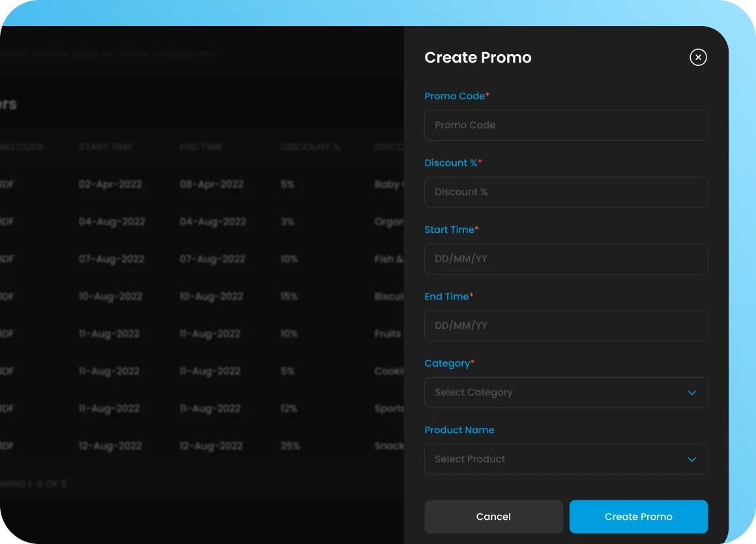756x544 pixels.
Task: Click the chevron arrow in Product Name field
Action: click(x=692, y=459)
